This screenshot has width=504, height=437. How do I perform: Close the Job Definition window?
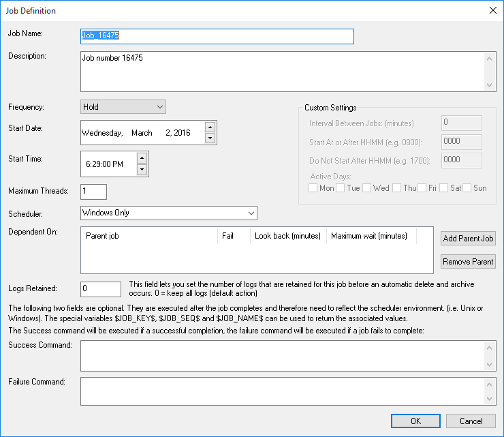492,10
